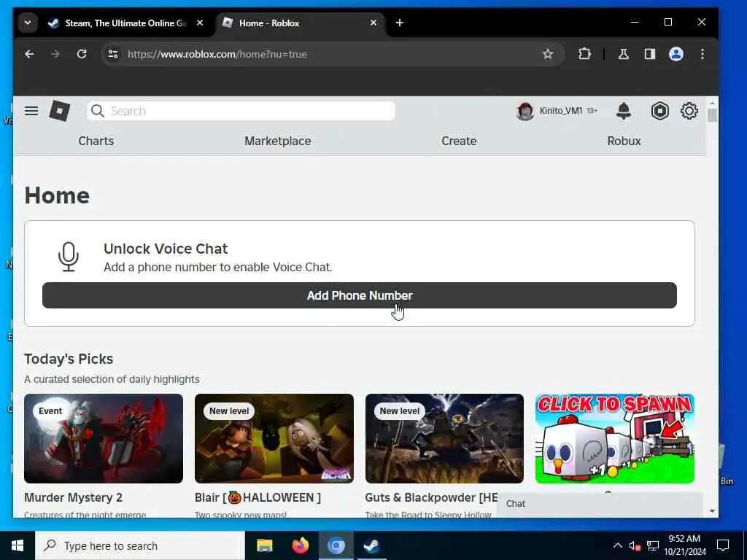The image size is (747, 560).
Task: Open the Blair Halloween game thumbnail
Action: point(274,438)
